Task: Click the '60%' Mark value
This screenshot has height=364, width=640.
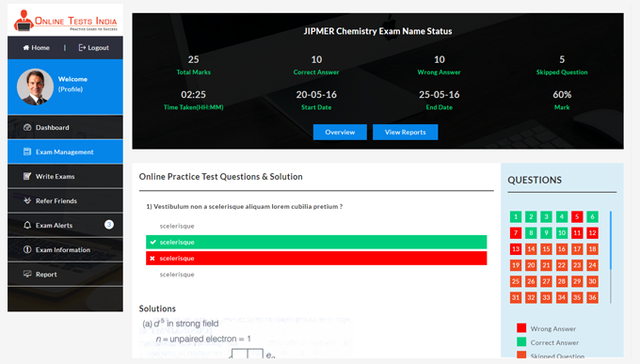Action: (562, 95)
